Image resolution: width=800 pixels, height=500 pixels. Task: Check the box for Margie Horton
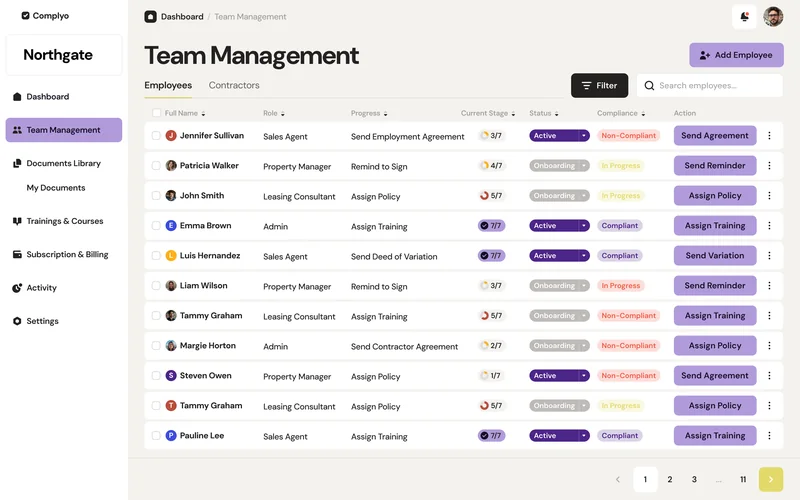point(156,346)
